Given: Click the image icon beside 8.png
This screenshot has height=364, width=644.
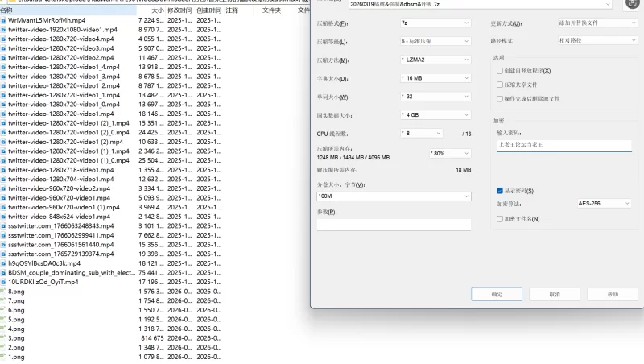Looking at the screenshot, I should pos(3,292).
